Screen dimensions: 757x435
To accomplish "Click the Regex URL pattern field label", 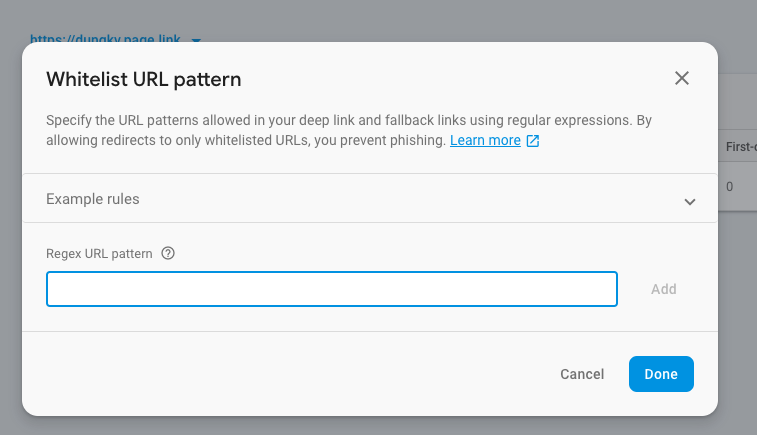I will tap(99, 254).
